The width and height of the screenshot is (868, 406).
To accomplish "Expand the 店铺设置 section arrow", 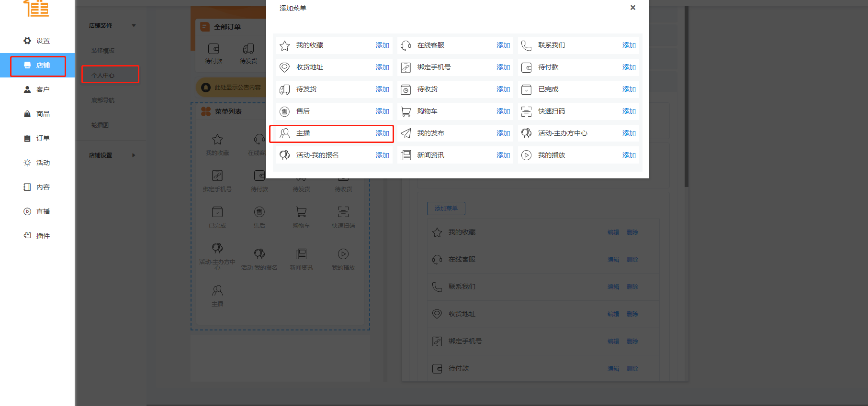I will coord(134,155).
